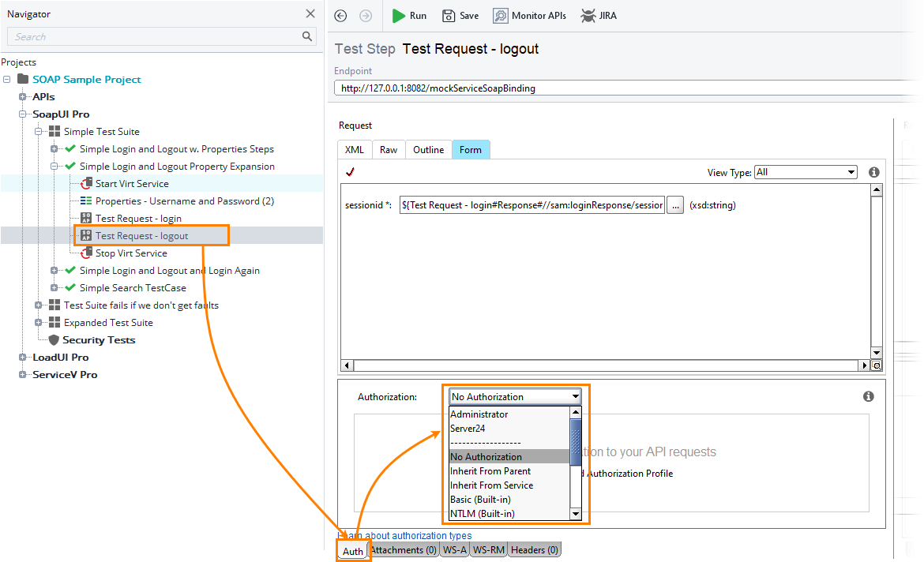The height and width of the screenshot is (562, 924).
Task: Open the View Type dropdown
Action: coord(806,172)
